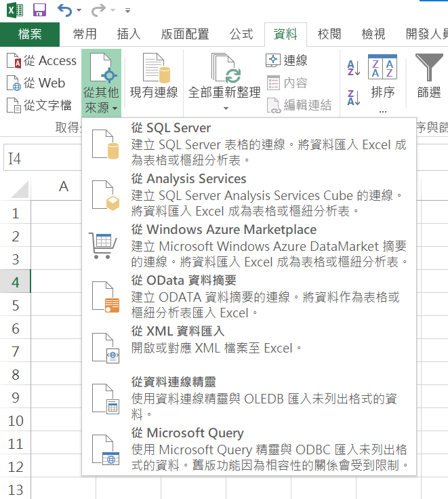Select row 5 header
The image size is (448, 499).
coord(16,305)
